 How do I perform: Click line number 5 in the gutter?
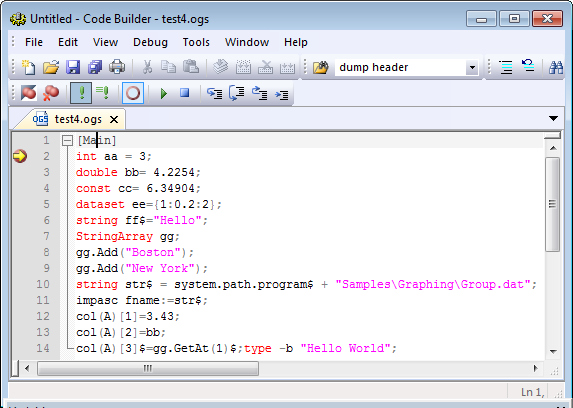[46, 204]
